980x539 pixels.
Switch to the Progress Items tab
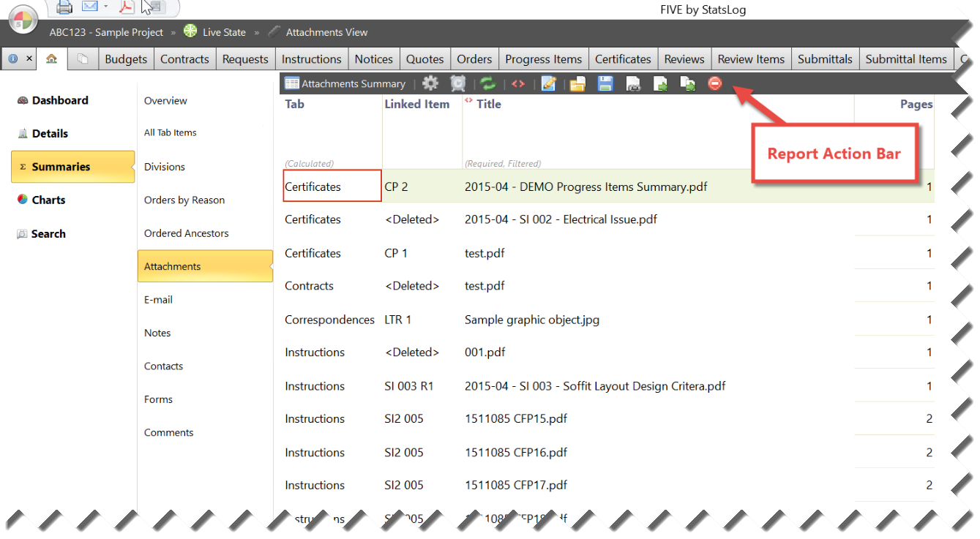544,59
